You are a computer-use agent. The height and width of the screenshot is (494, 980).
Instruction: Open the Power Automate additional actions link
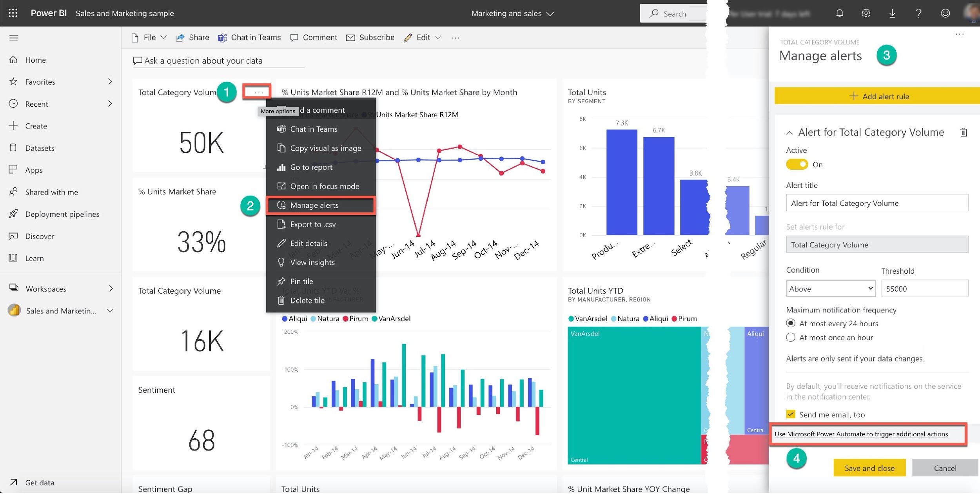861,434
